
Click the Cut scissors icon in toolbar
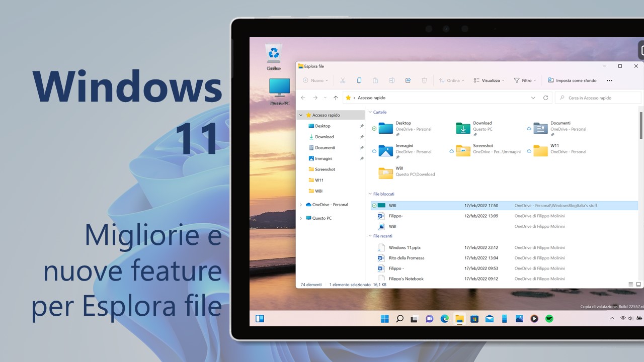343,80
